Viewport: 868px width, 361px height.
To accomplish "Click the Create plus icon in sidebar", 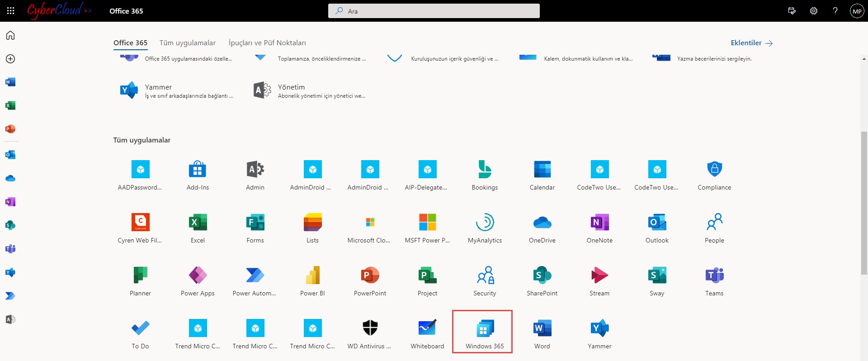I will pyautogui.click(x=10, y=59).
